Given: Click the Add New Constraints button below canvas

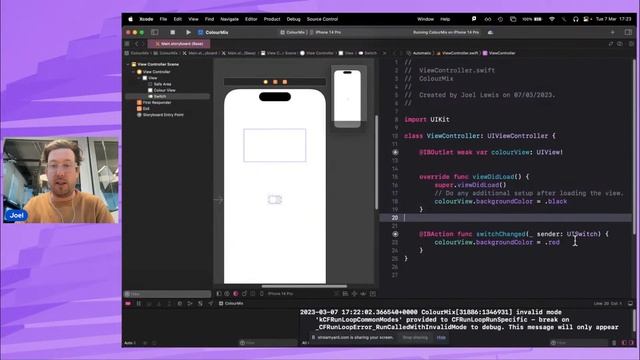Looking at the screenshot, I should coord(354,293).
